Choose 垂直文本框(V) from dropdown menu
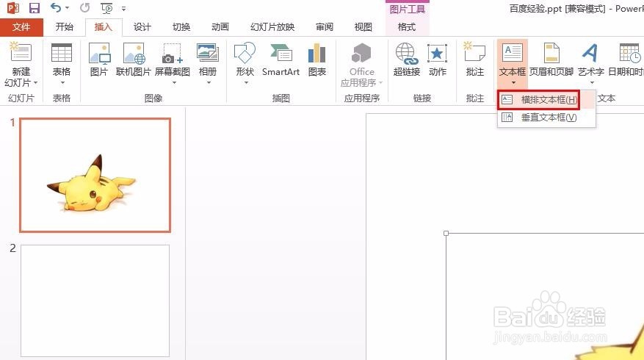Image resolution: width=644 pixels, height=360 pixels. pos(546,118)
